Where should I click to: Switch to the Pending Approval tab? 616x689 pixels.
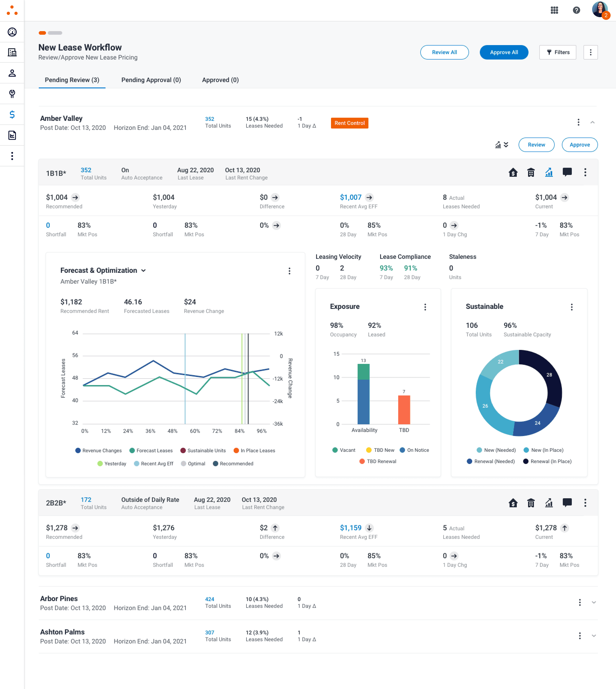tap(151, 80)
